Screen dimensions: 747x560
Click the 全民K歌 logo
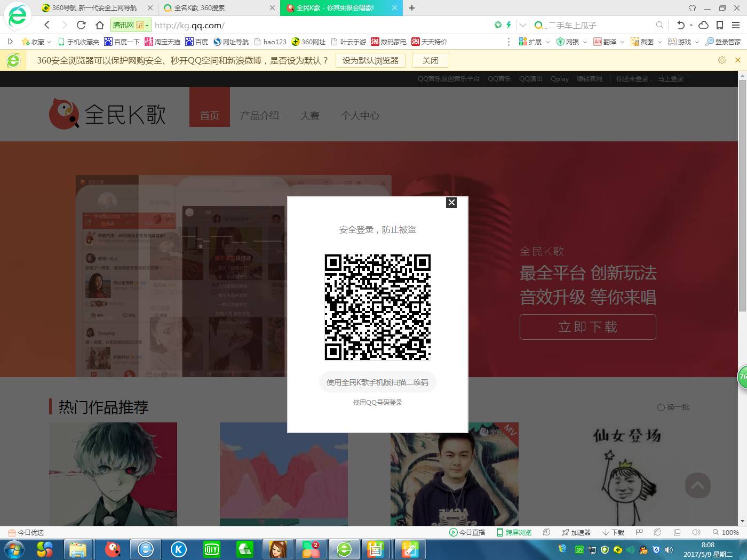[x=107, y=113]
